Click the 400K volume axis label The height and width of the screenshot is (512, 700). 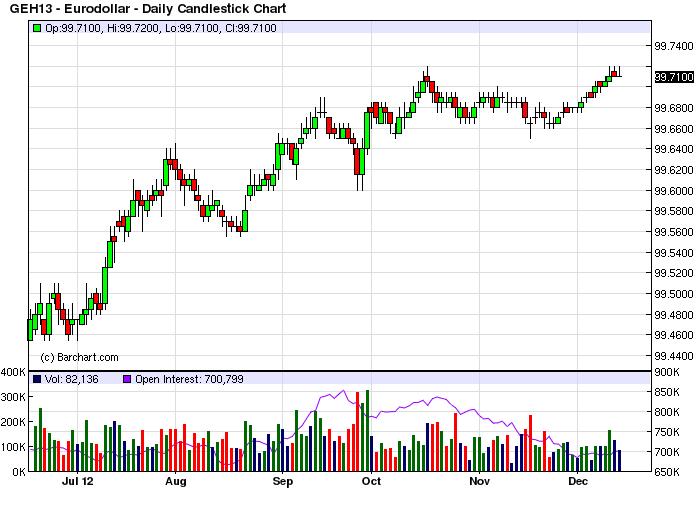point(13,372)
